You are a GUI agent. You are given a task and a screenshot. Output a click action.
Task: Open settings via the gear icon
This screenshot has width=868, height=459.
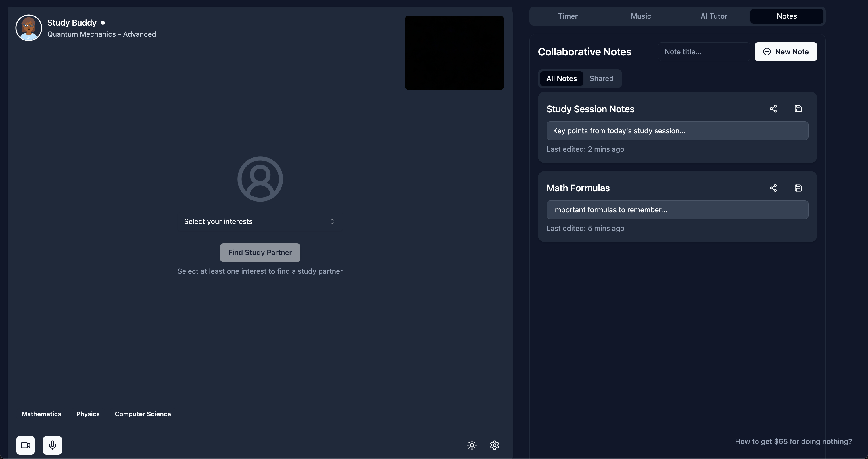[x=494, y=445]
